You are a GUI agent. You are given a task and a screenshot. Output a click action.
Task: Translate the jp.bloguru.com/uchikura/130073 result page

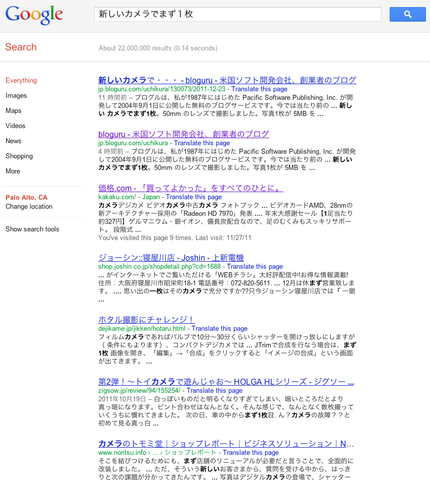[259, 89]
